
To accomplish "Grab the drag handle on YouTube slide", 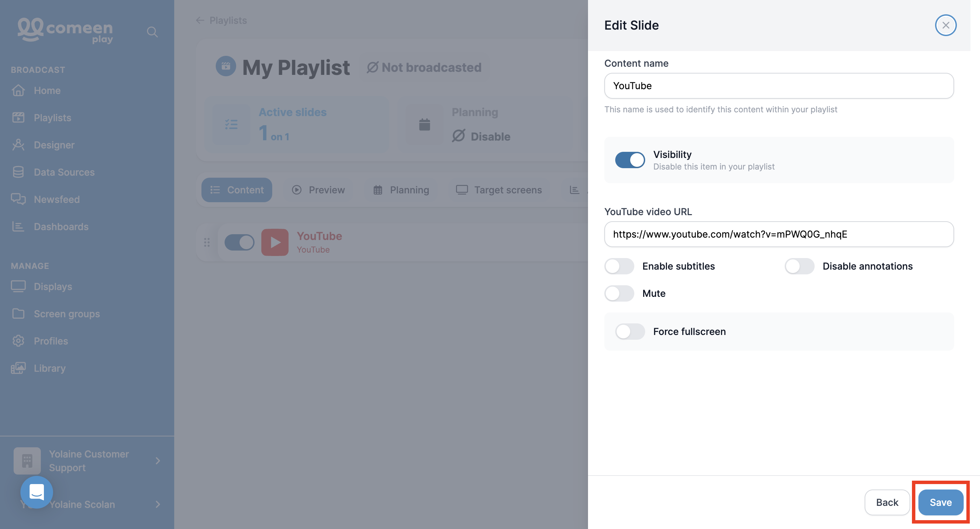I will [x=207, y=242].
